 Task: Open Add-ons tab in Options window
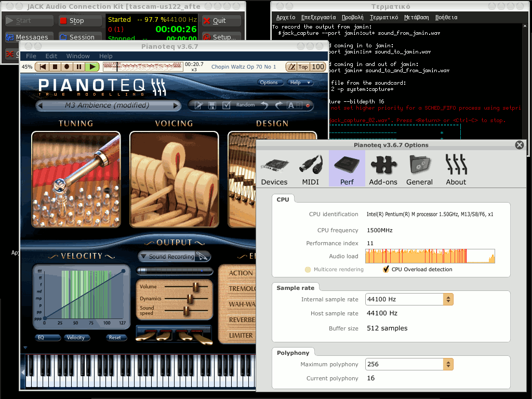coord(383,169)
